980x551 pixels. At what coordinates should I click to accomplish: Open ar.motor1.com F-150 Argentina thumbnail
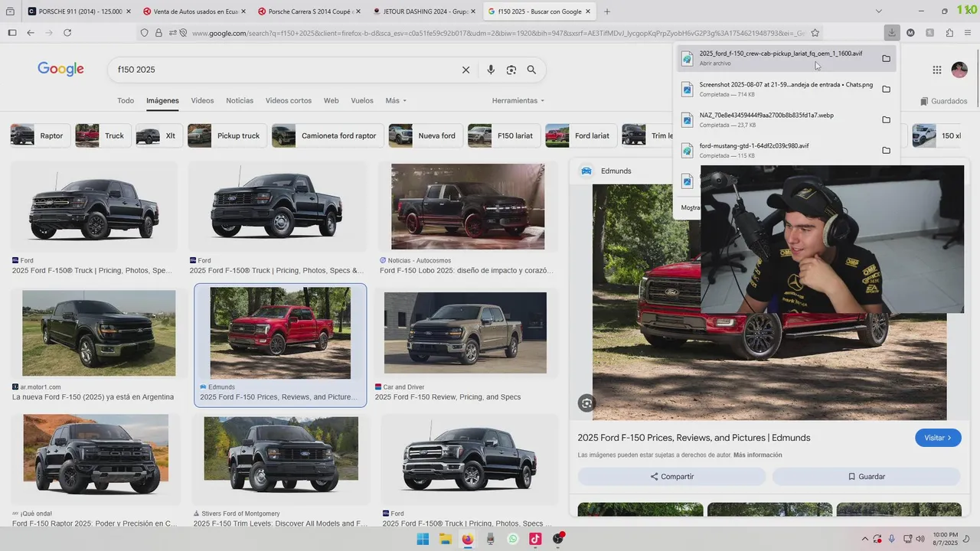(x=99, y=333)
